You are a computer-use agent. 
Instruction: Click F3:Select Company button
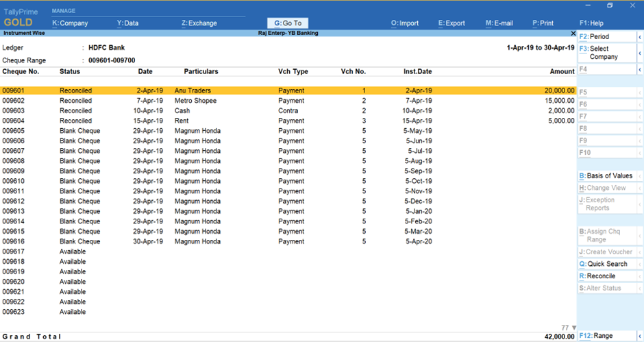point(607,53)
